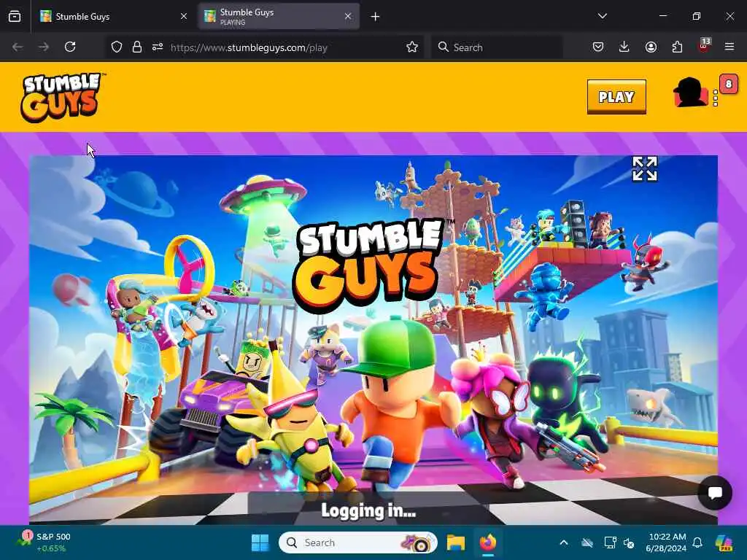Open the network status tray icon
The image size is (747, 560).
click(x=610, y=542)
